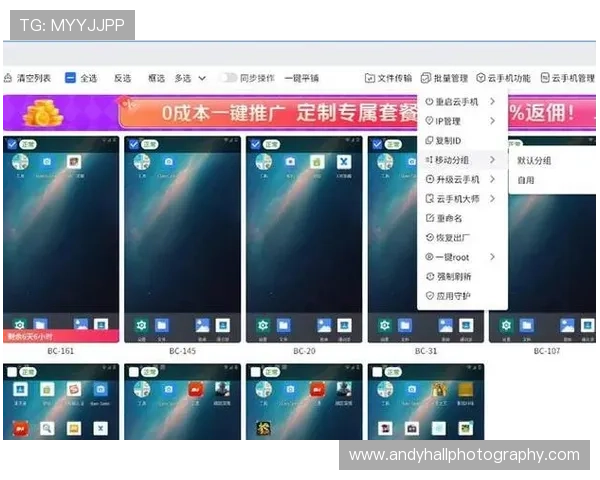The image size is (600, 480).
Task: Click the BC-161 expiry notice bar
Action: point(61,336)
